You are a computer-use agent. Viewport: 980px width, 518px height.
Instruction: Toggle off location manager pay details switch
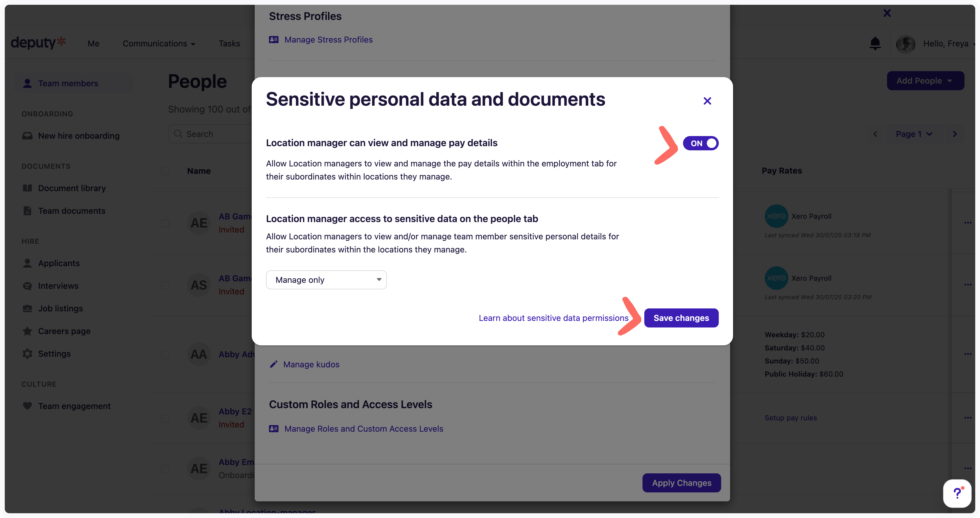(x=700, y=143)
